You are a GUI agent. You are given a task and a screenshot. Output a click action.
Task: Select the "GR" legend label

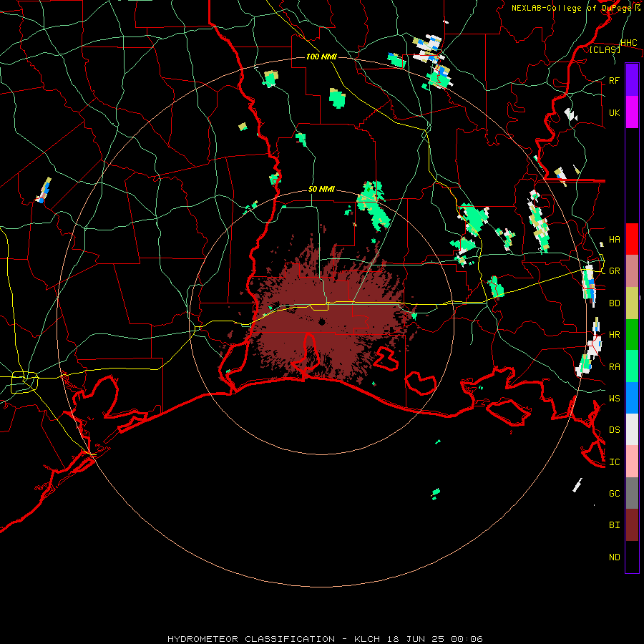[x=615, y=271]
